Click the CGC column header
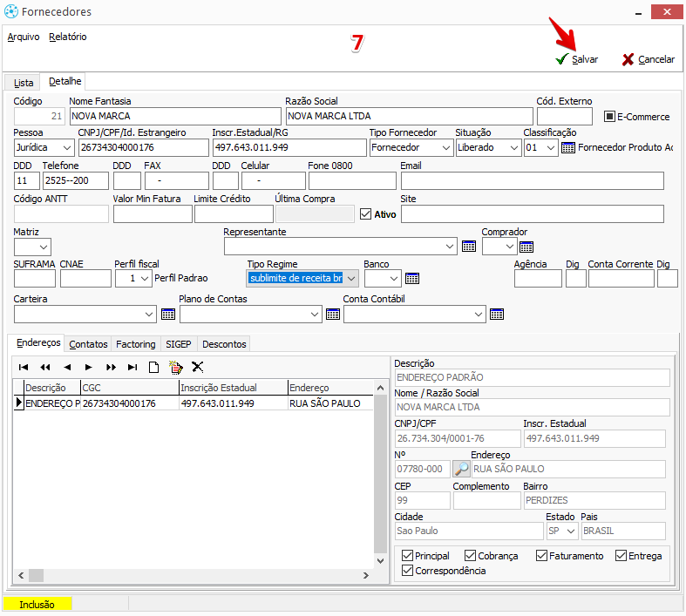Image resolution: width=686 pixels, height=616 pixels. [130, 388]
